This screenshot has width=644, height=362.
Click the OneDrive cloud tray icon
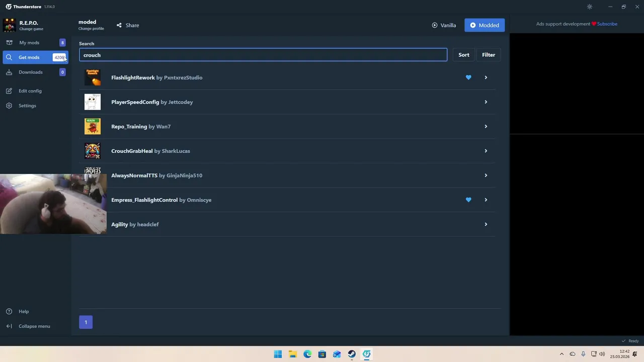tap(573, 354)
